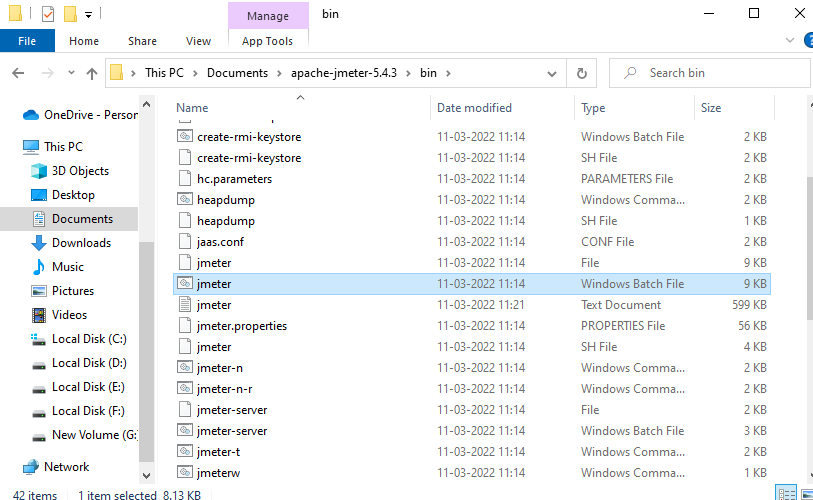Select jmeter-server Windows Batch File icon

[185, 430]
